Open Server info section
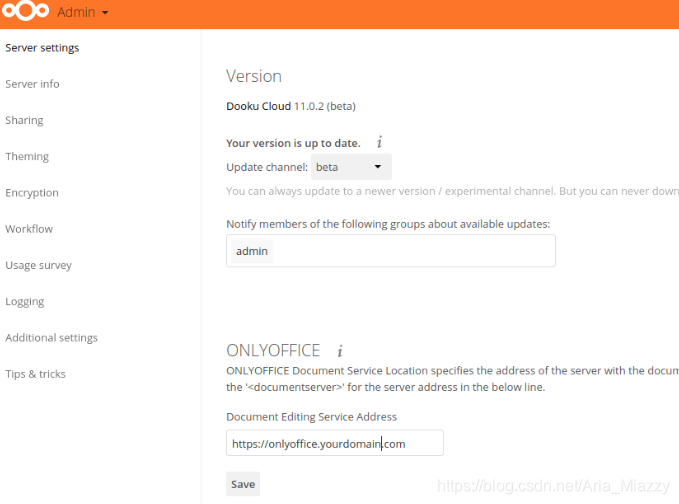This screenshot has height=504, width=679. click(32, 84)
